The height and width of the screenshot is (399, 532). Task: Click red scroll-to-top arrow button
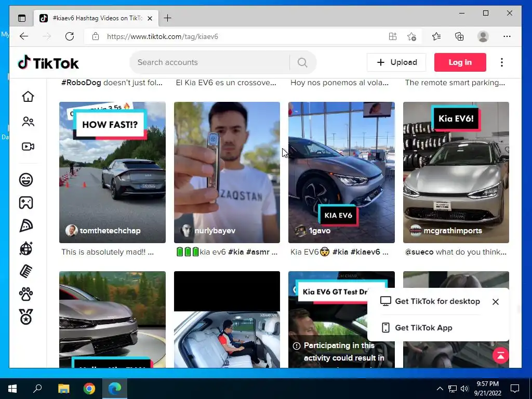(x=500, y=355)
